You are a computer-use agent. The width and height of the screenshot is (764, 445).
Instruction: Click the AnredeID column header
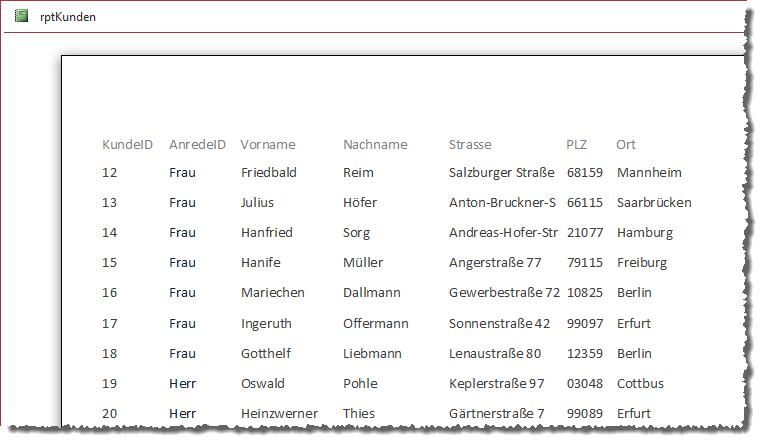pos(197,145)
